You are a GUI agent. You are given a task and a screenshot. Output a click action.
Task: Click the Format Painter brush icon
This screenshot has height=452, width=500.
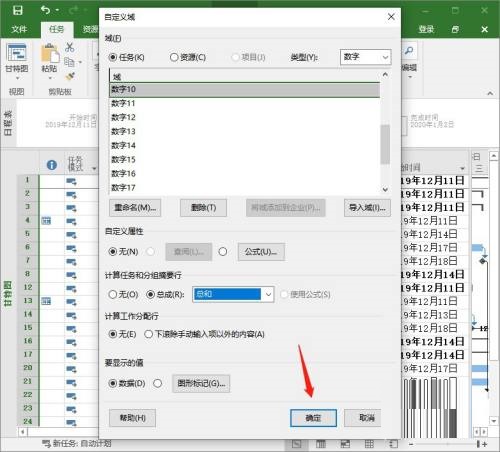[70, 76]
